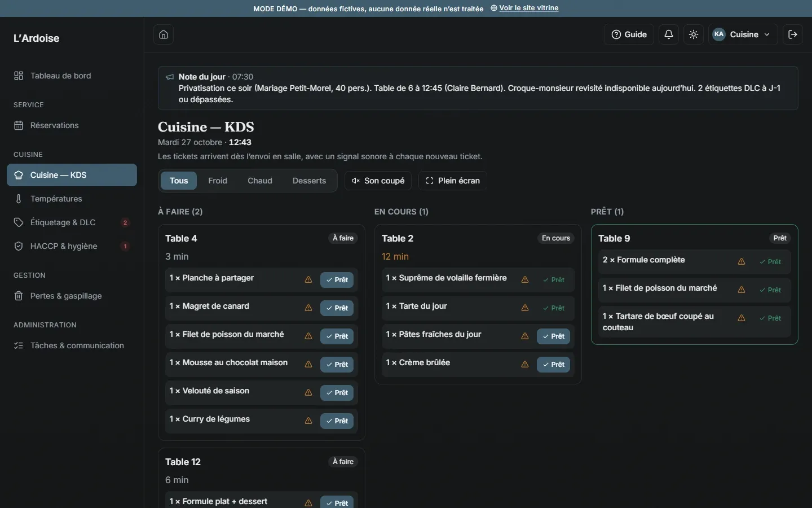Click the warning icon beside Mousse au chocolat maison

coord(308,365)
